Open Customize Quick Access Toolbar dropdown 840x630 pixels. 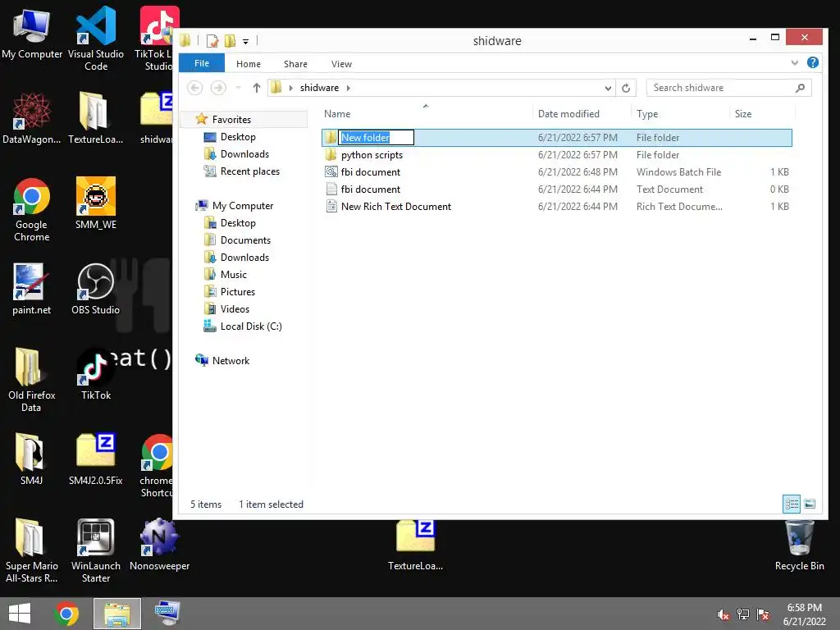tap(245, 41)
